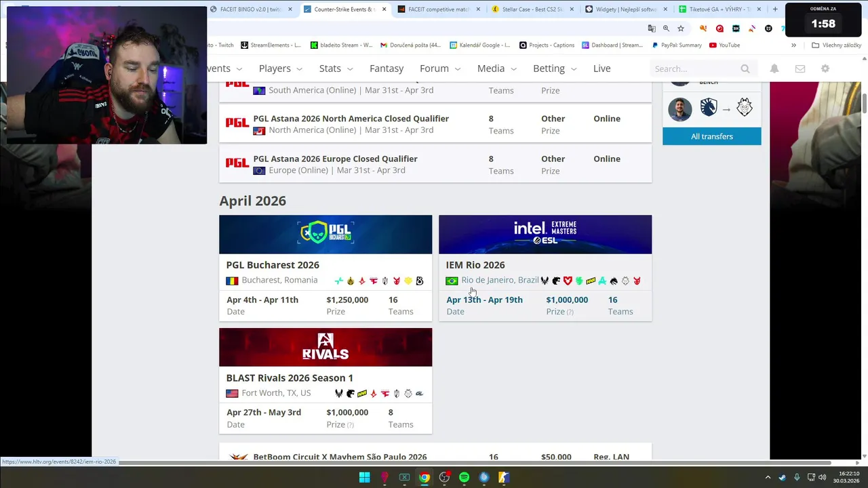
Task: Close the FACEIT BINGO v2.0 tab
Action: coord(290,9)
